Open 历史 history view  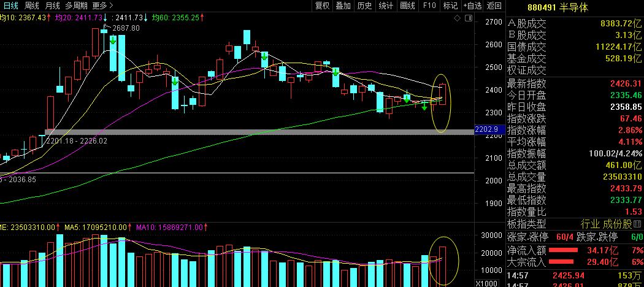(364, 6)
